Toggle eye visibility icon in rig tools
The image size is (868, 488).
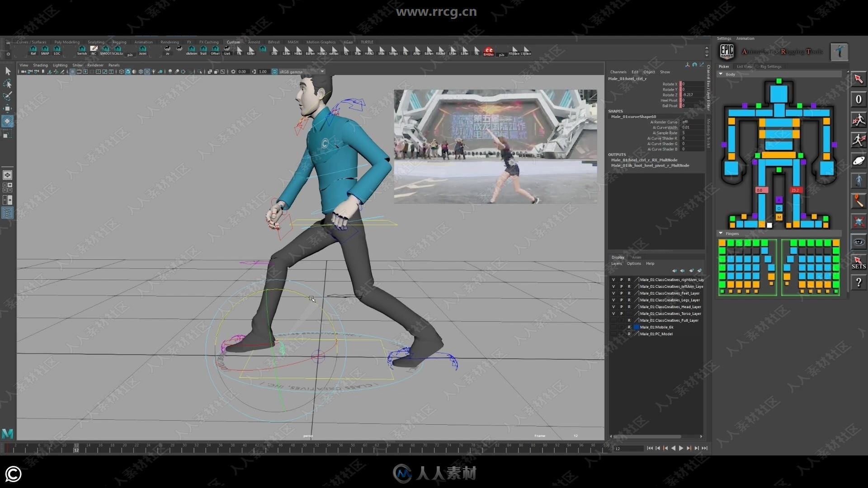[859, 242]
